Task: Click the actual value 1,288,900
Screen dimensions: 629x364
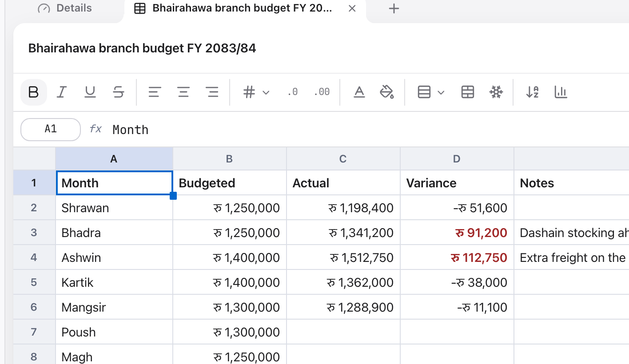Action: (x=343, y=307)
